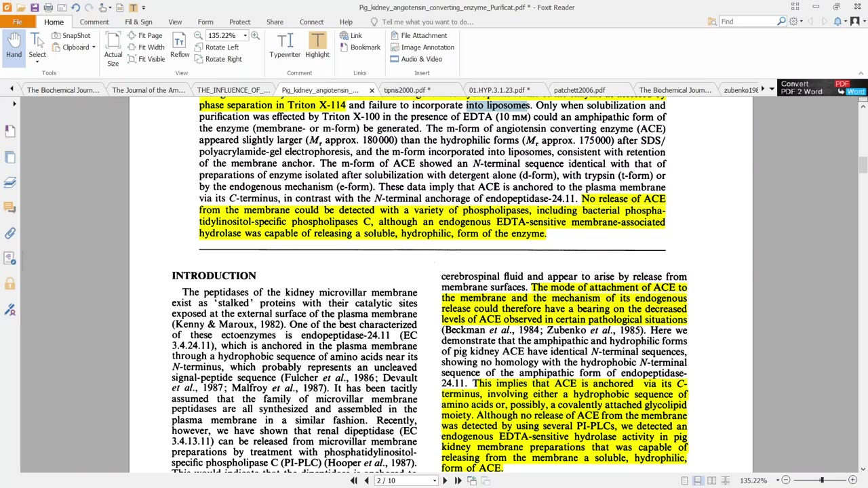Click the Undo arrow
Viewport: 868px width, 488px height.
[x=75, y=7]
